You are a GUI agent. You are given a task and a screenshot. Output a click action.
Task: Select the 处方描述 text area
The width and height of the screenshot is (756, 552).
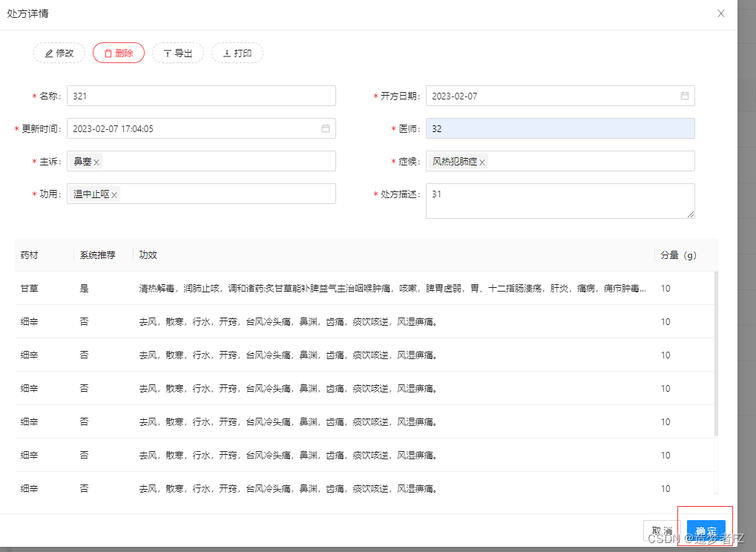point(560,200)
